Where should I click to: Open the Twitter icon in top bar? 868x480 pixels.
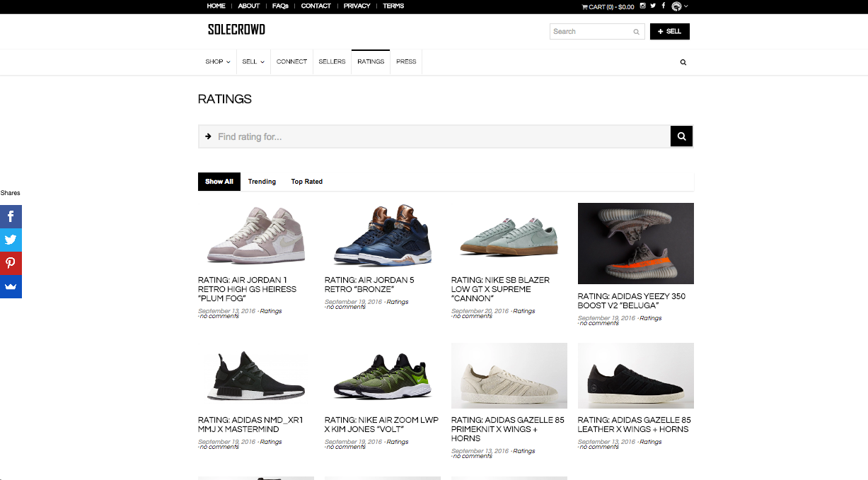click(x=653, y=6)
